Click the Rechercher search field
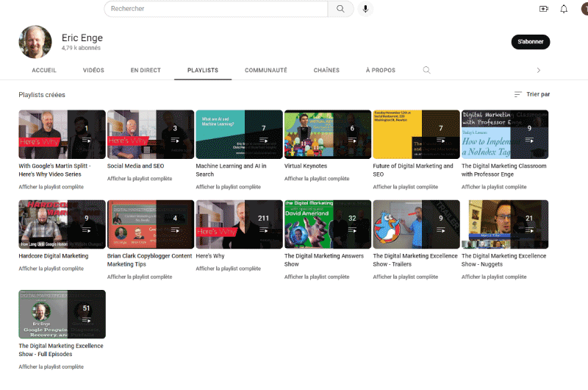The image size is (588, 390). tap(216, 9)
